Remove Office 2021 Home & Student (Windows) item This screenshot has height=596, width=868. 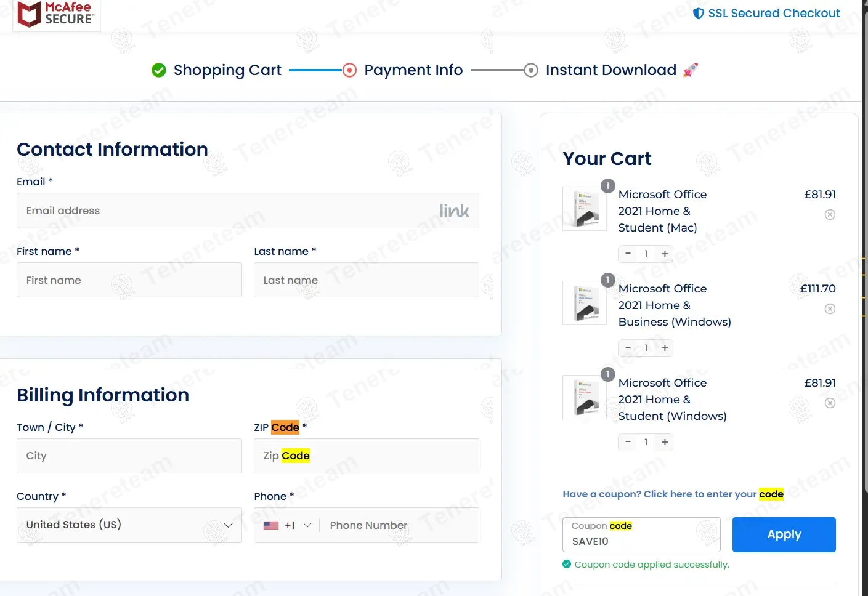click(830, 403)
